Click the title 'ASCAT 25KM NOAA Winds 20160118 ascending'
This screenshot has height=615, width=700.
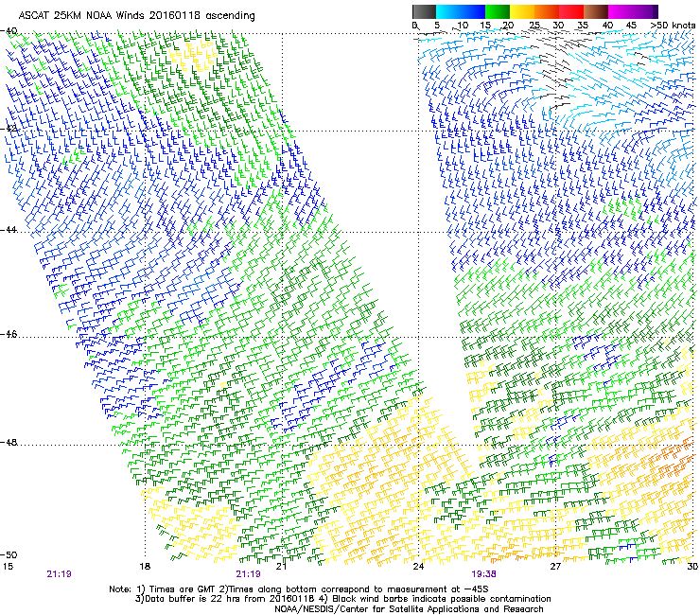coord(136,16)
